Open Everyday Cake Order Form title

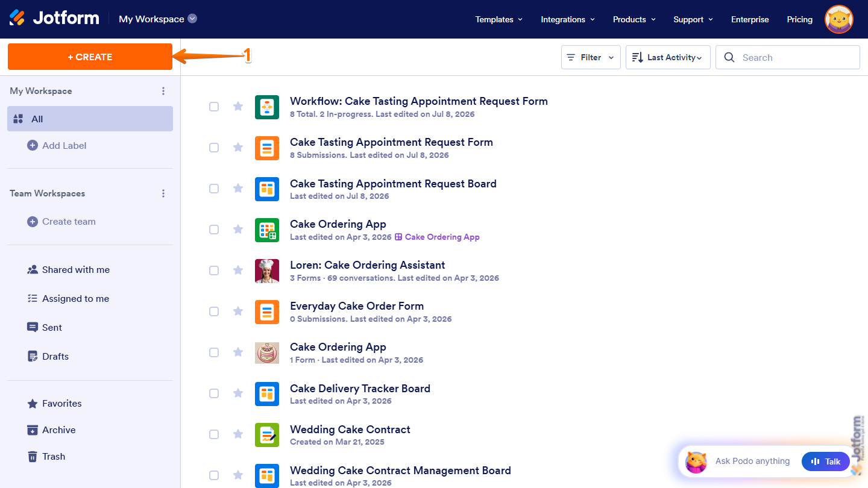tap(357, 306)
